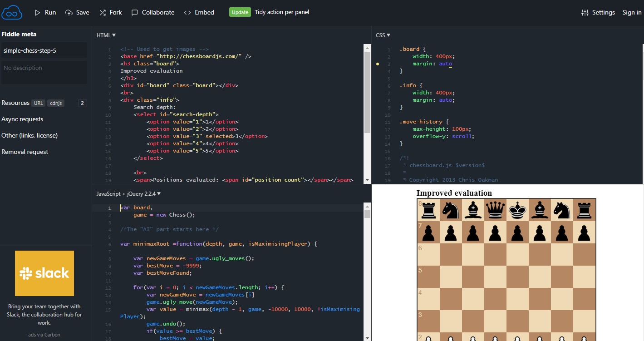The height and width of the screenshot is (341, 644).
Task: Click the No description input box
Action: coord(44,72)
